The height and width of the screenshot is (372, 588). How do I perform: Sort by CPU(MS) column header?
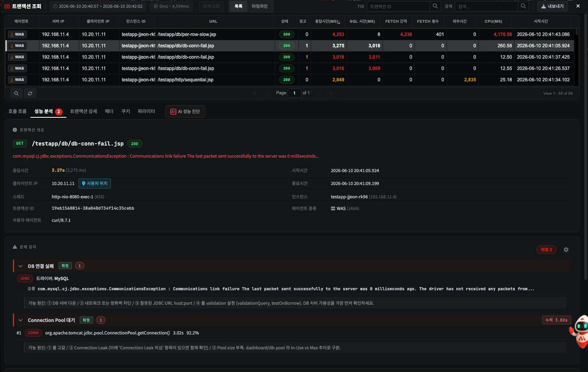click(x=493, y=22)
